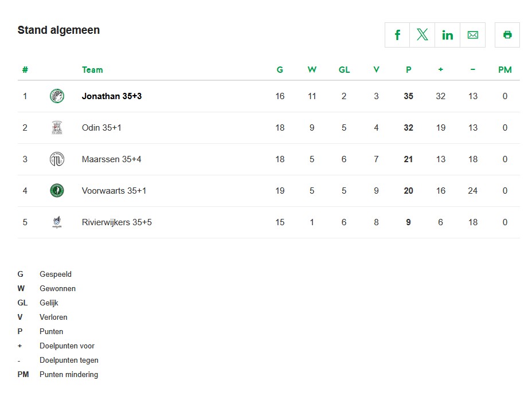This screenshot has width=532, height=400.
Task: Click the Odin 35+1 club crest
Action: (x=57, y=128)
